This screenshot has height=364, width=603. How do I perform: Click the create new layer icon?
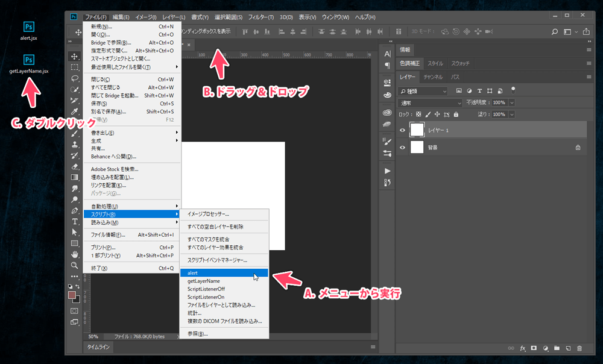(568, 348)
